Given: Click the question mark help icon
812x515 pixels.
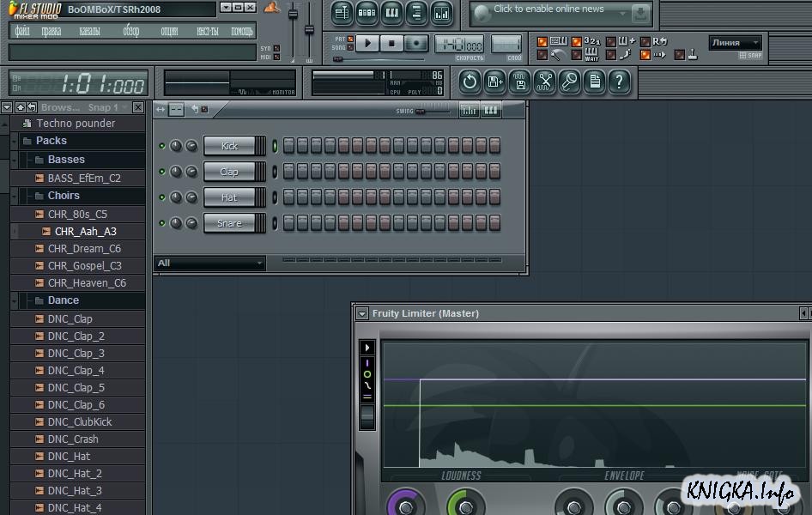Looking at the screenshot, I should (x=620, y=82).
